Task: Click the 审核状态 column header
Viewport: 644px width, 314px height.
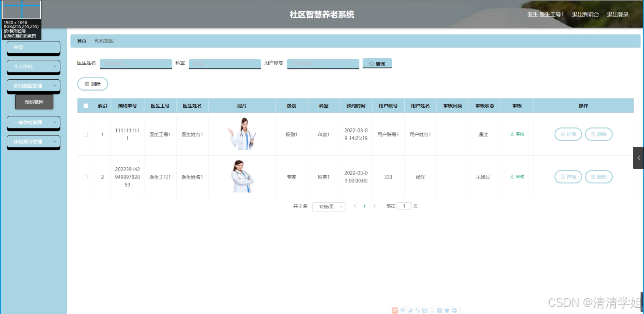Action: (x=485, y=106)
